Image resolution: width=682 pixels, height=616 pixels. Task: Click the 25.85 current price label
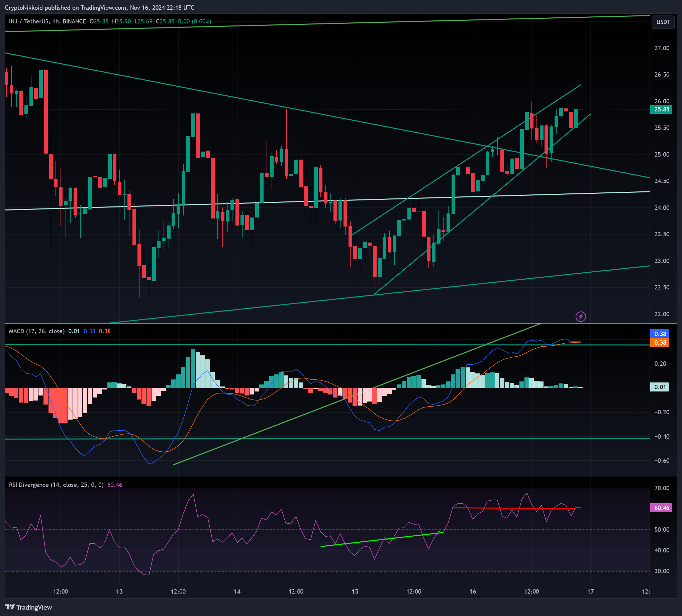[x=661, y=109]
